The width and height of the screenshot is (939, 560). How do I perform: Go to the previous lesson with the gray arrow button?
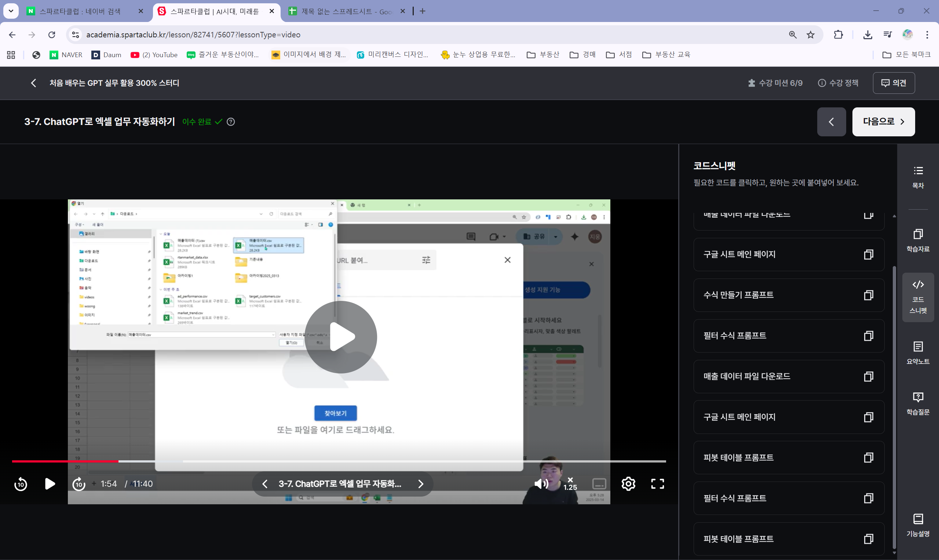pos(832,122)
